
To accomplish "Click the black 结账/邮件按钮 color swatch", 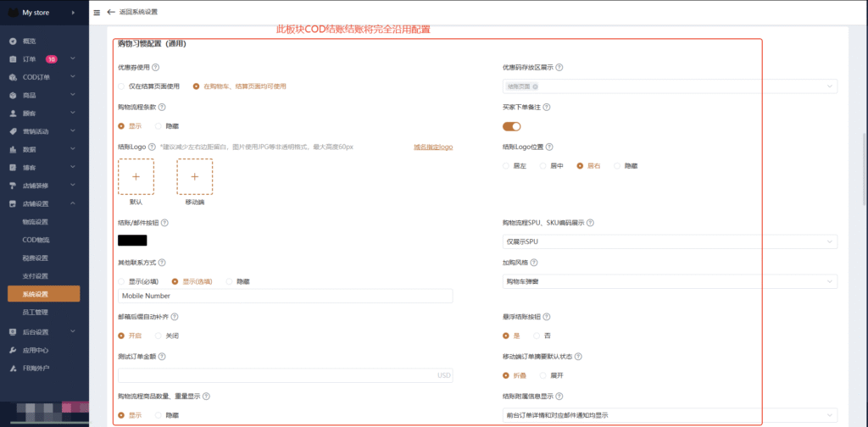I will [132, 241].
